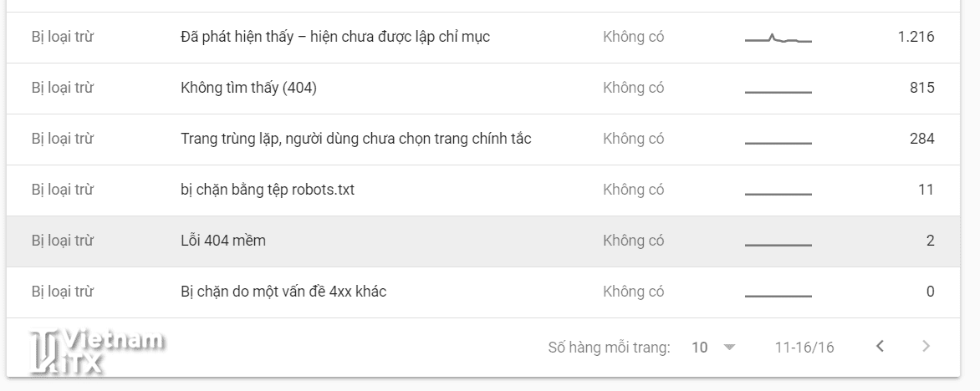Image resolution: width=980 pixels, height=391 pixels.
Task: Go to next page of results
Action: pos(926,346)
